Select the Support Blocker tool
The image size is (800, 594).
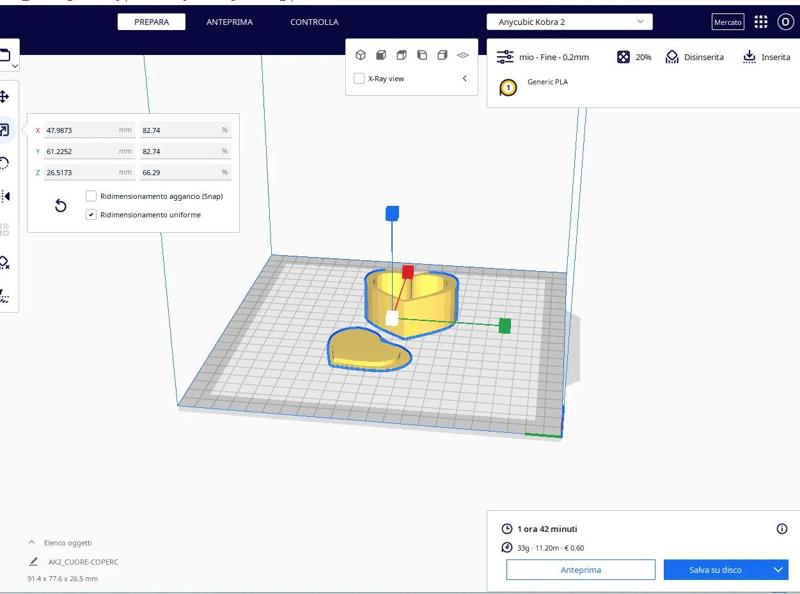coord(4,262)
